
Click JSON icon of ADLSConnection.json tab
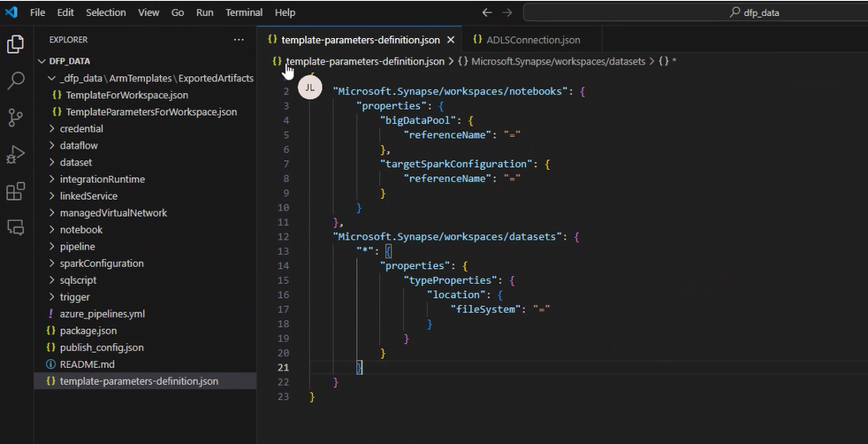pyautogui.click(x=477, y=39)
